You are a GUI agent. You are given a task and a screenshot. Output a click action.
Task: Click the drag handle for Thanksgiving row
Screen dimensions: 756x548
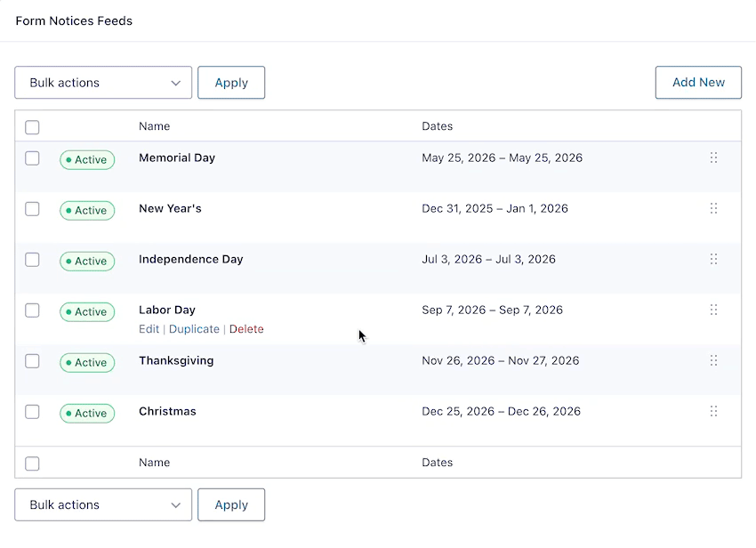[713, 361]
